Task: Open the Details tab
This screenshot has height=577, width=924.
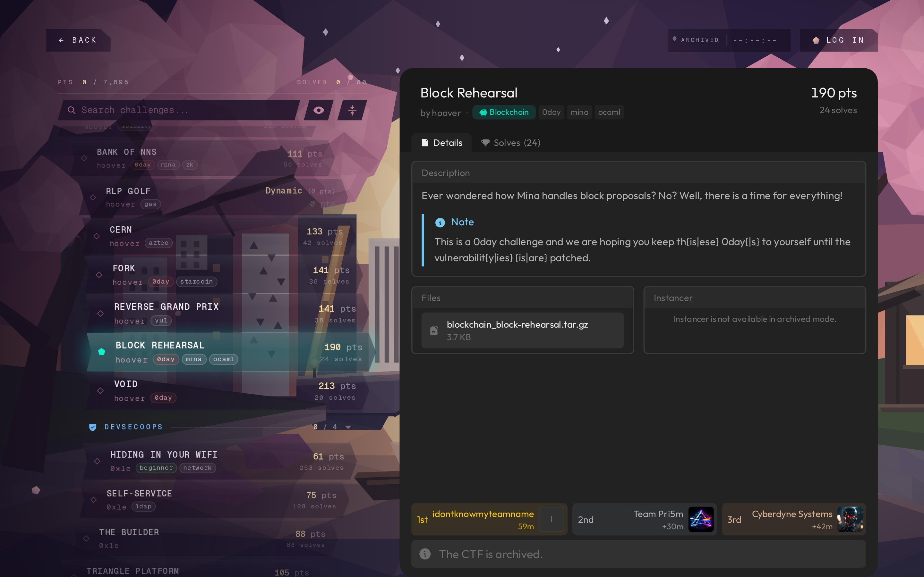Action: (x=442, y=143)
